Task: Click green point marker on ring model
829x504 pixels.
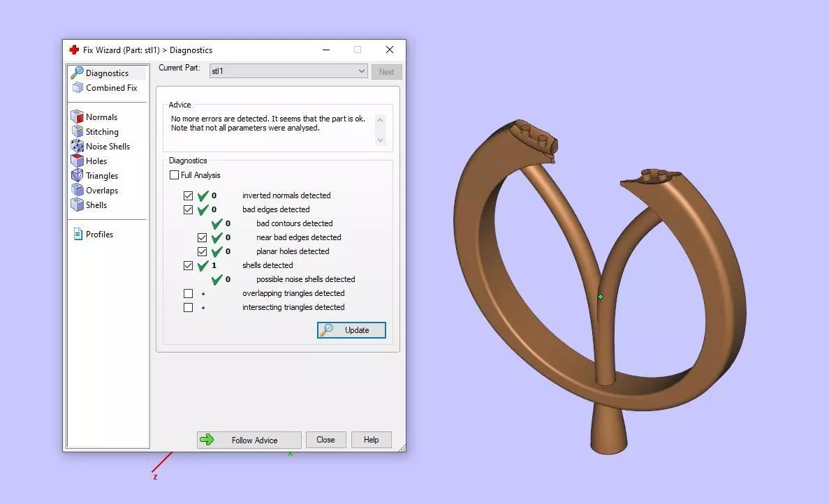Action: click(601, 297)
